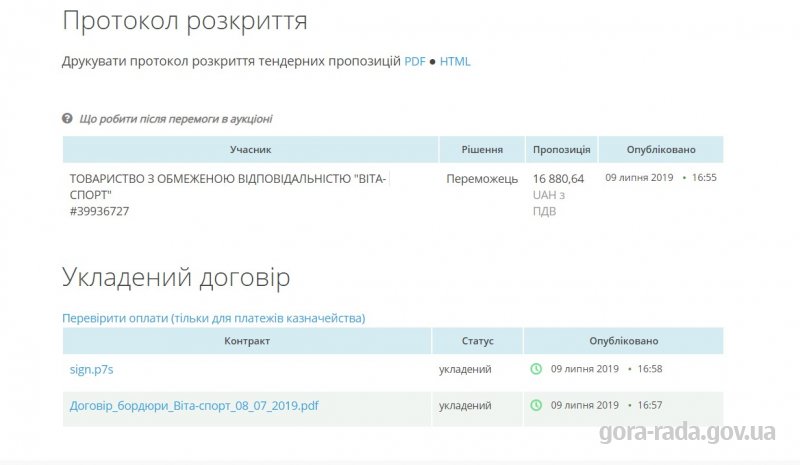Click the 'Протокол розкриття' heading
This screenshot has height=465, width=800.
[x=185, y=21]
